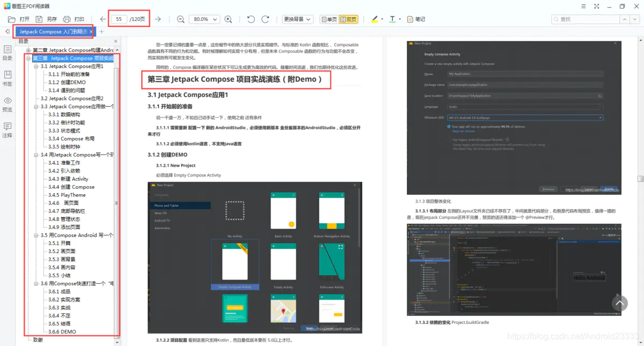Select the Jetpack Compose 入门到精通 document tab
The image size is (644, 346).
pyautogui.click(x=53, y=32)
